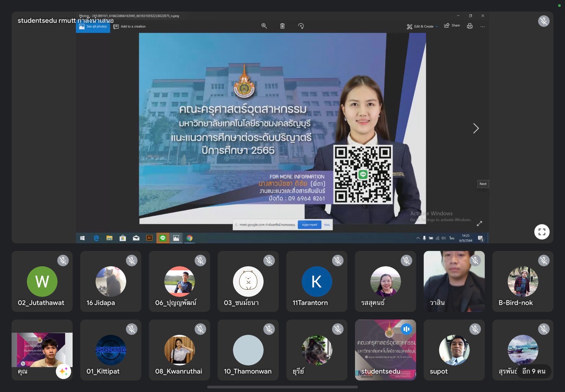
Task: Click muted mic icon on สุรพันธ์ tile
Action: (544, 329)
